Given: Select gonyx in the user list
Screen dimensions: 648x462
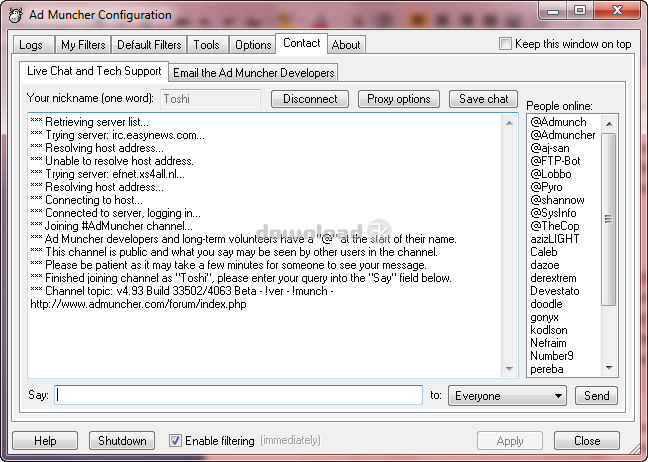Looking at the screenshot, I should [x=544, y=317].
